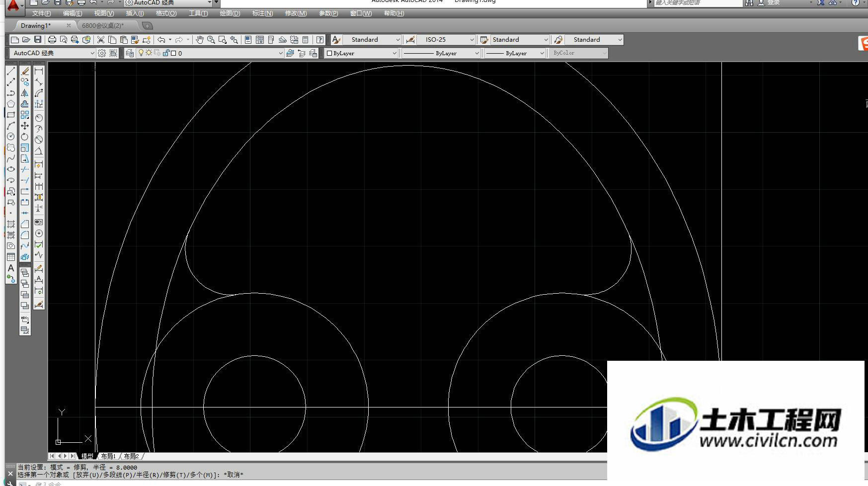868x486 pixels.
Task: Open the ISO-25 dimension style dropdown
Action: coord(446,40)
